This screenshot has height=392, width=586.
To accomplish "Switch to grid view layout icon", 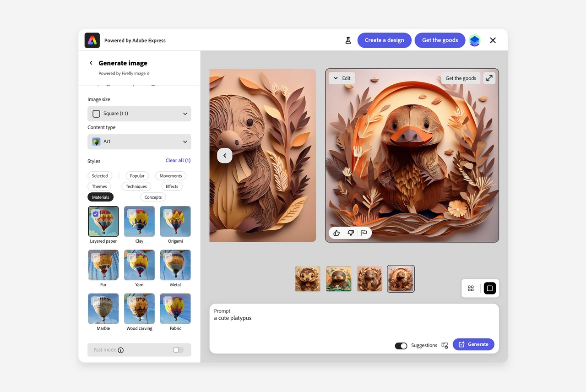I will pyautogui.click(x=471, y=289).
